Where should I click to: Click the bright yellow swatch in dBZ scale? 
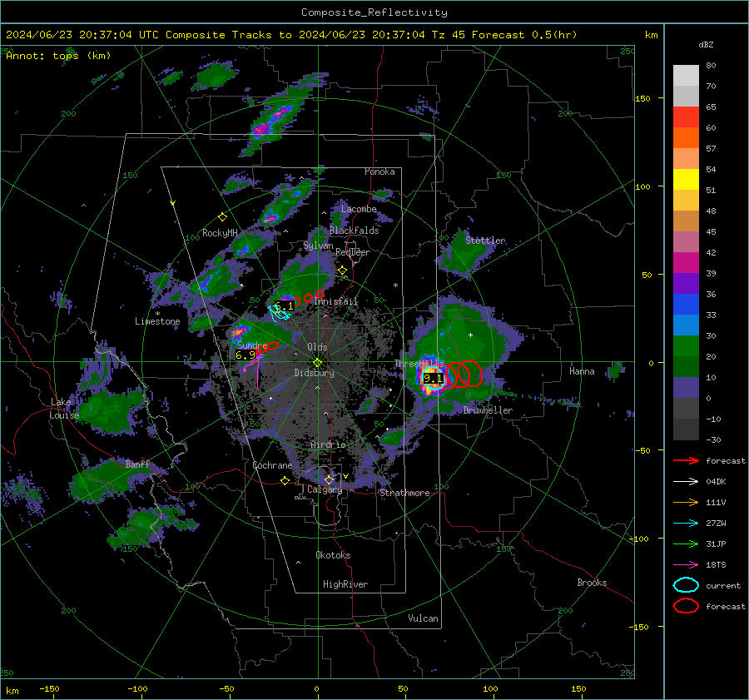coord(686,180)
